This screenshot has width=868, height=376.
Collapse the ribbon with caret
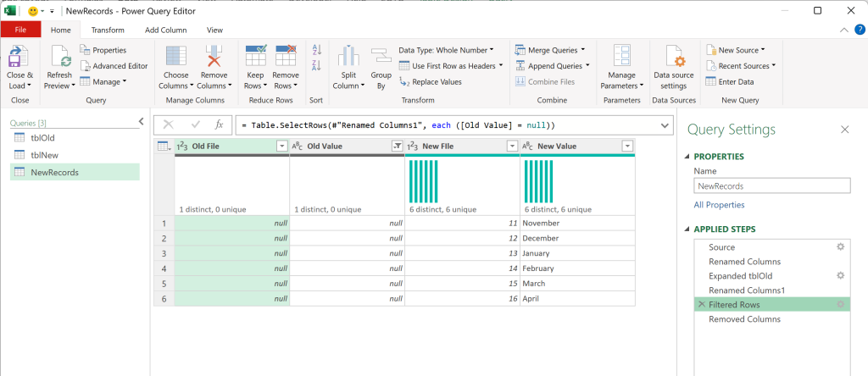coord(843,30)
